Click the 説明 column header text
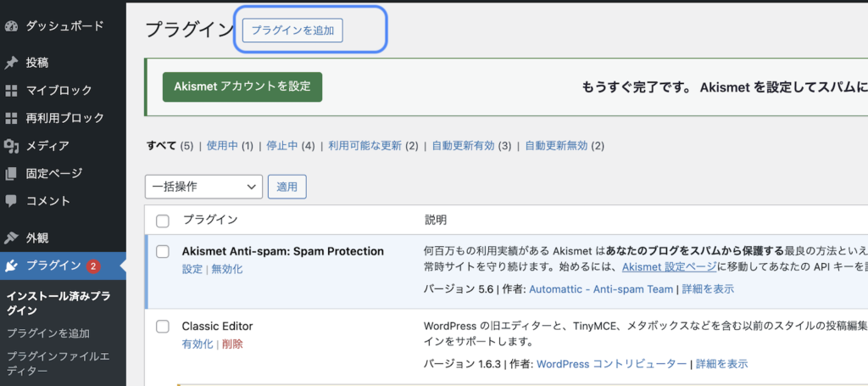This screenshot has height=386, width=868. (x=436, y=220)
